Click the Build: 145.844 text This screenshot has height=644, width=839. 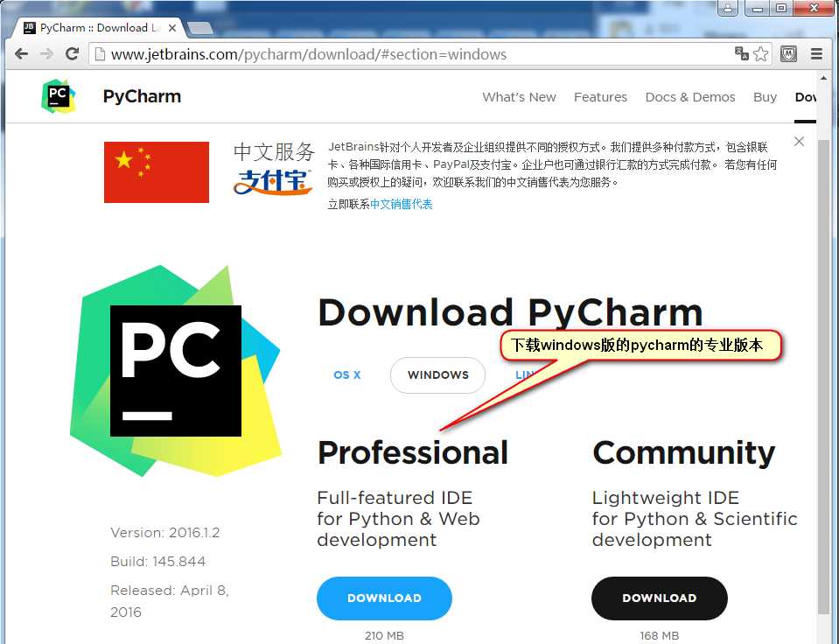pos(157,562)
